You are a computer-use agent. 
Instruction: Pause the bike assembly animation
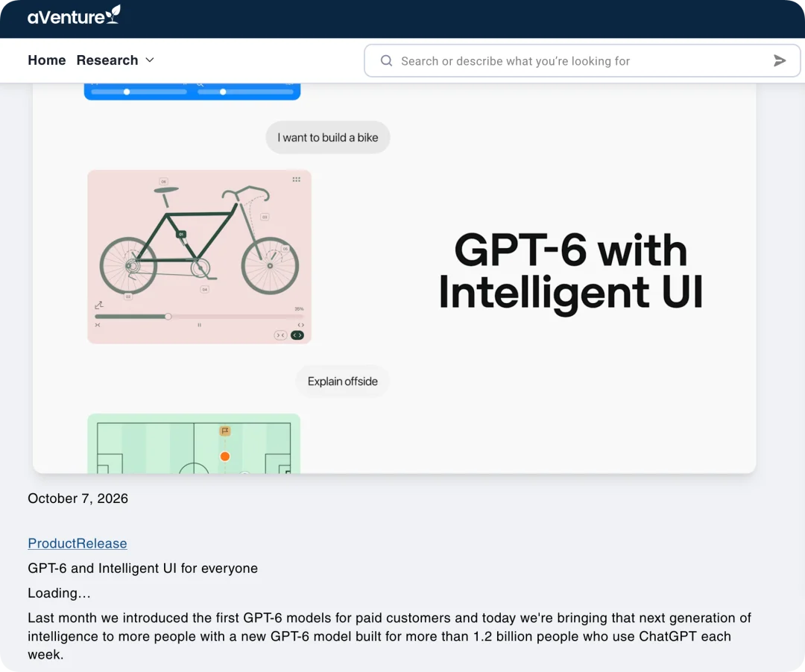[x=199, y=325]
